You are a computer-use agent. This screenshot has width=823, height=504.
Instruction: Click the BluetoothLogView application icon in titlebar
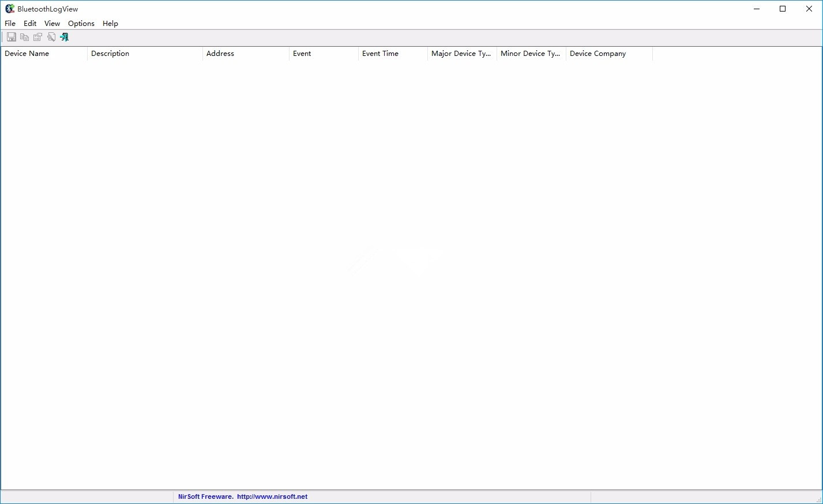click(x=9, y=8)
